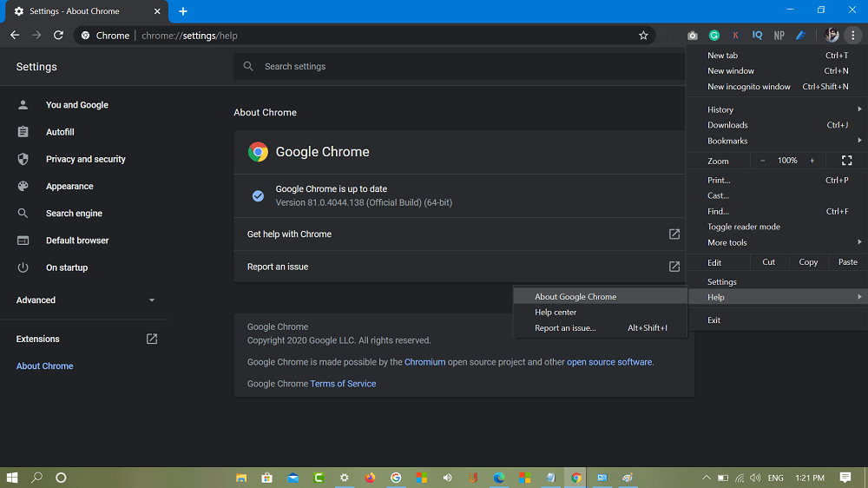
Task: Choose Find... from the Chrome menu
Action: [777, 211]
